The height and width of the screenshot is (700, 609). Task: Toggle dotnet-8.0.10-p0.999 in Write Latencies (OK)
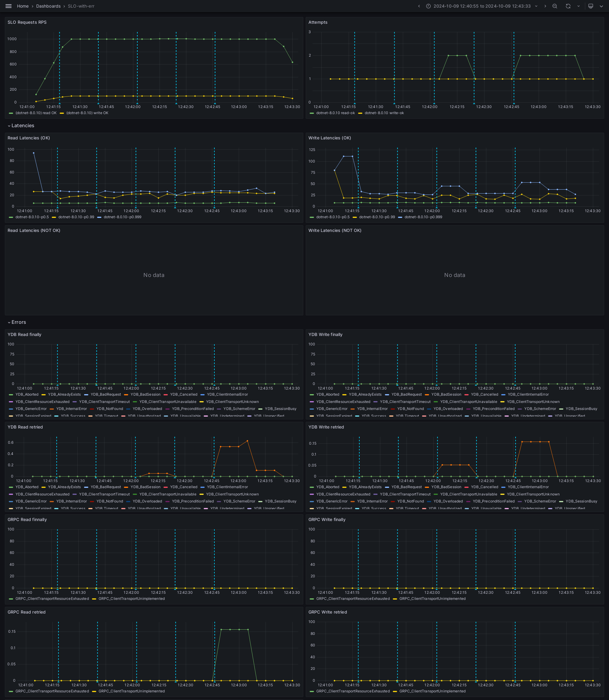click(424, 217)
